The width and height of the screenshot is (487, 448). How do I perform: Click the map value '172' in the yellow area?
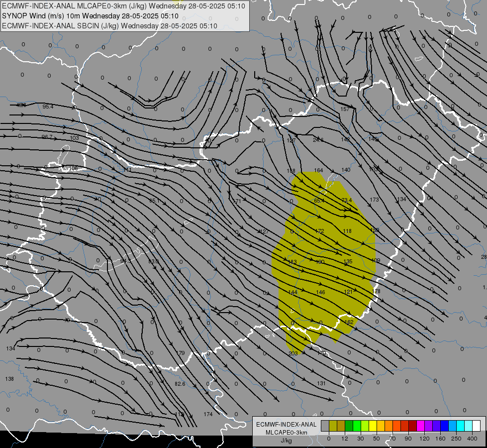point(319,231)
